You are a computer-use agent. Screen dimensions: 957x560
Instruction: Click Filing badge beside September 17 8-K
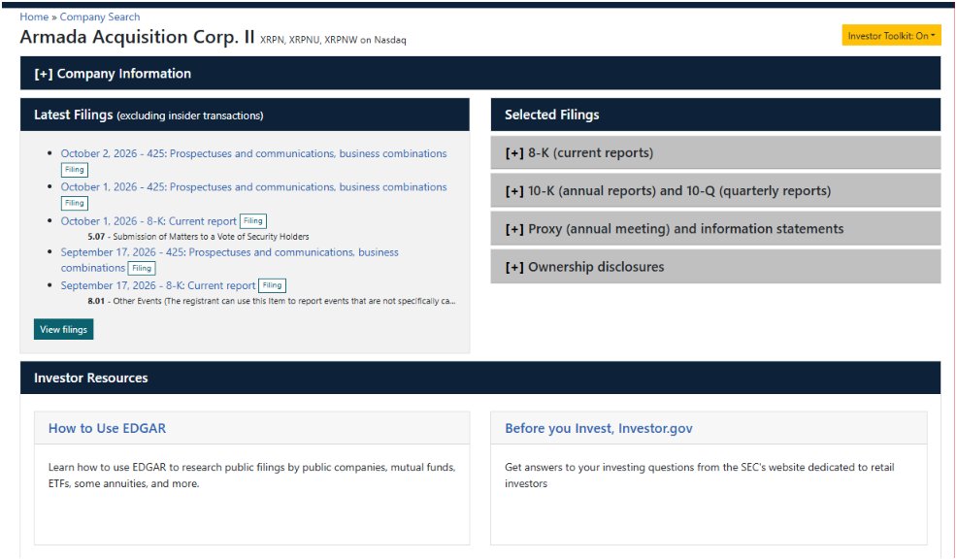[272, 285]
